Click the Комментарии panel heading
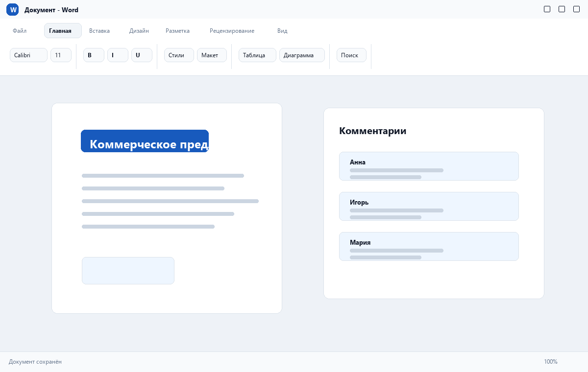 click(372, 131)
